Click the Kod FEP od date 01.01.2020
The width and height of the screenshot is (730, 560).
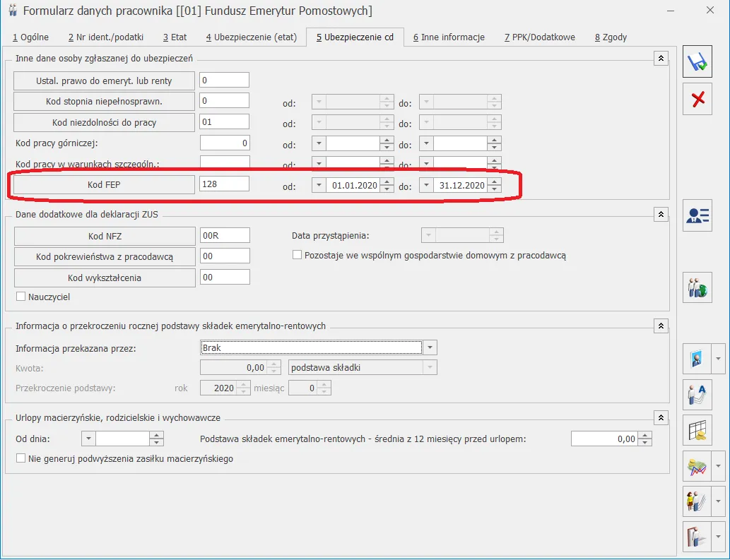point(353,185)
